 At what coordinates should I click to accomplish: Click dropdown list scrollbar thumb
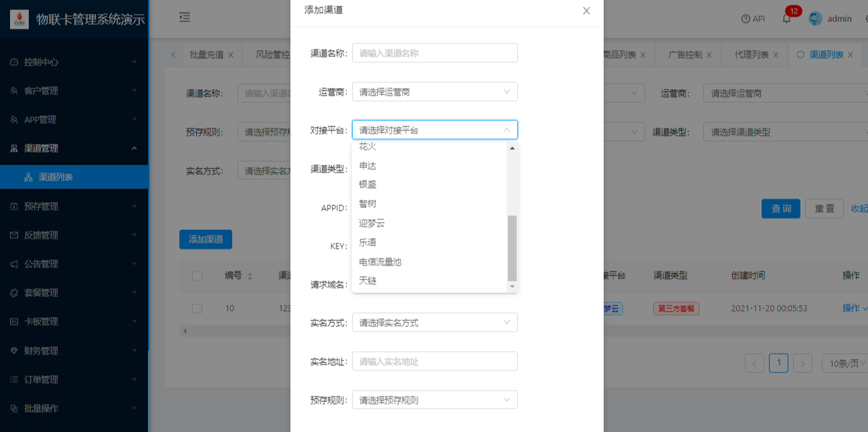click(513, 248)
